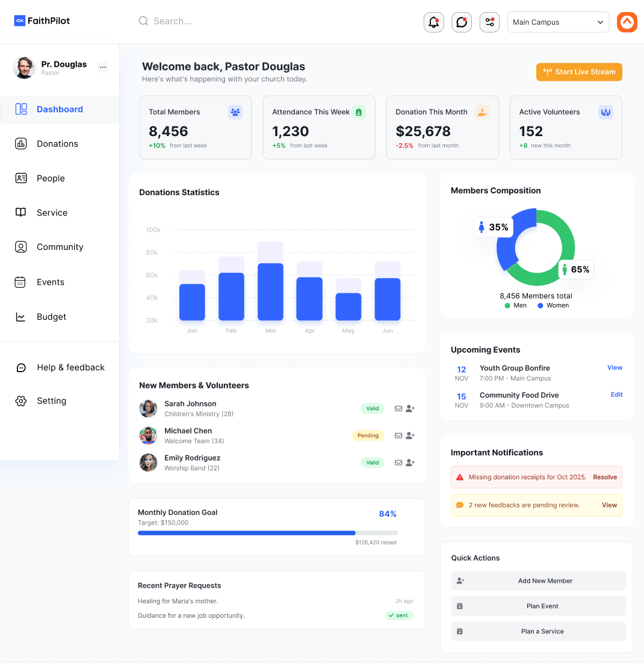Click the People contact card icon
The height and width of the screenshot is (666, 644).
coord(21,178)
